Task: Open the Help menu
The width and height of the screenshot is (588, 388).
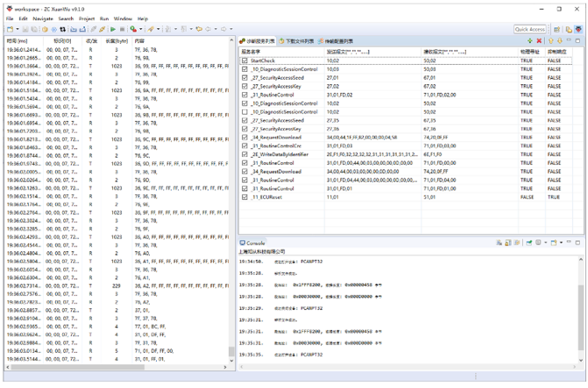Action: point(143,18)
